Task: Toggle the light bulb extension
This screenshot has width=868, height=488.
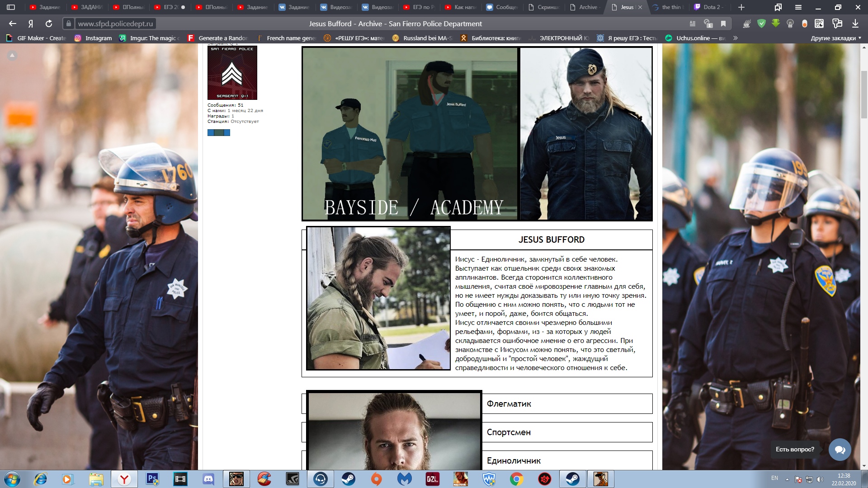Action: tap(790, 23)
